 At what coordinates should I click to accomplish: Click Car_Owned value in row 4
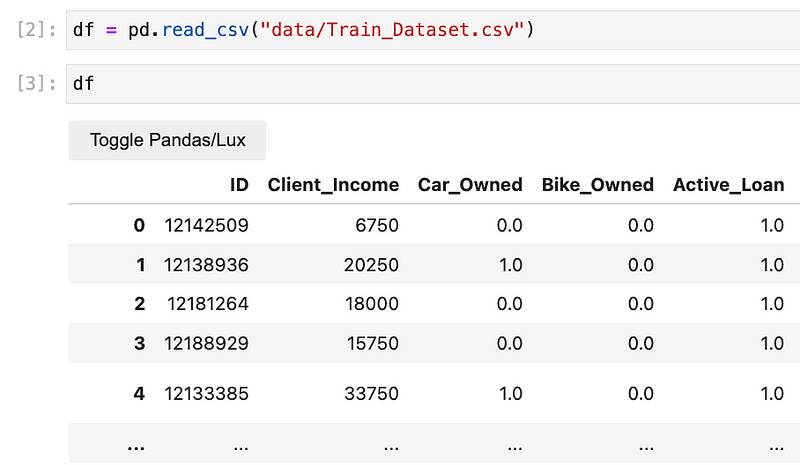511,394
